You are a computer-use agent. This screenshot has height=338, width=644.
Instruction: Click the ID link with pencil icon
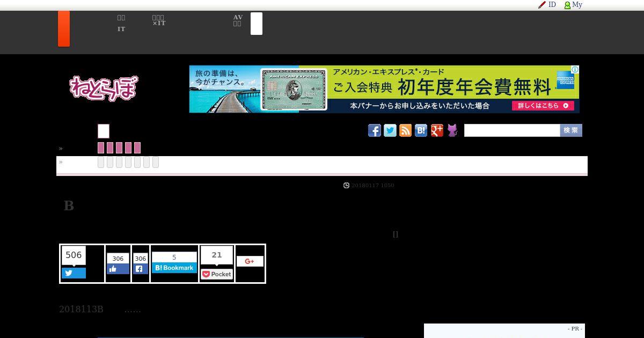(x=547, y=5)
